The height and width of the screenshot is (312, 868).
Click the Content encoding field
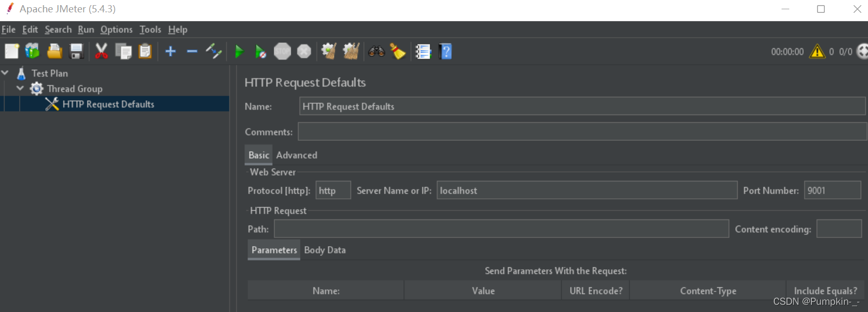[839, 229]
